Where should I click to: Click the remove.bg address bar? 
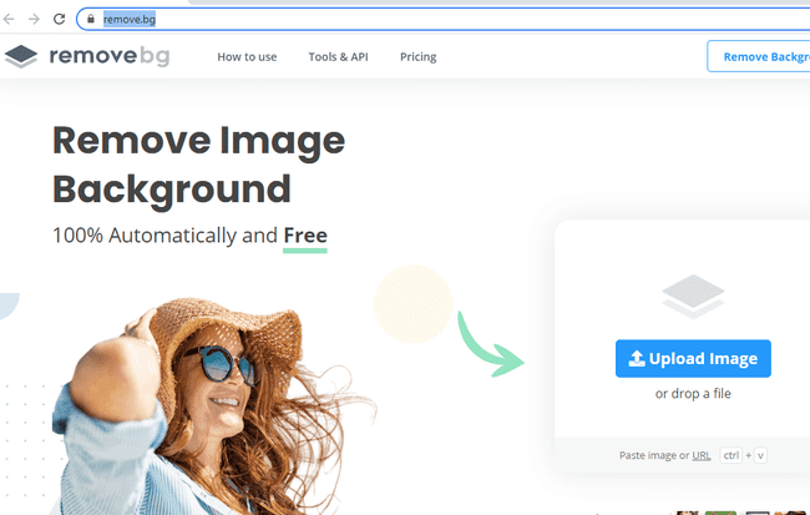(x=444, y=19)
